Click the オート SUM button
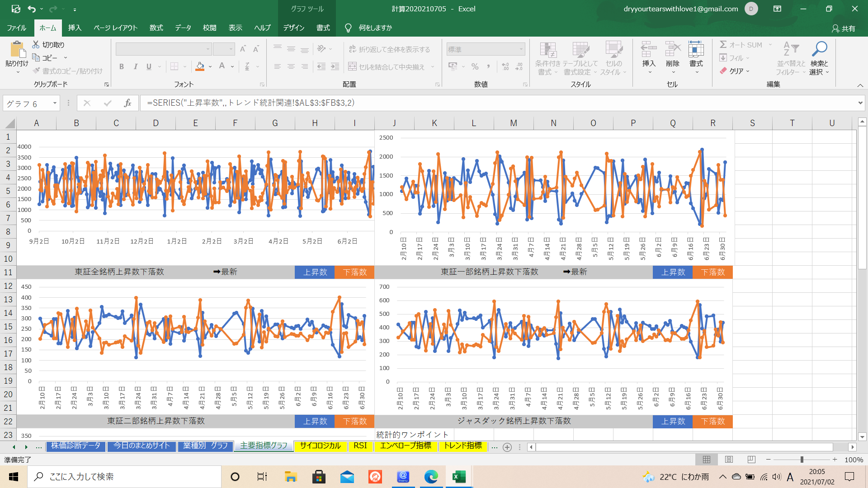The width and height of the screenshot is (868, 488). 741,45
